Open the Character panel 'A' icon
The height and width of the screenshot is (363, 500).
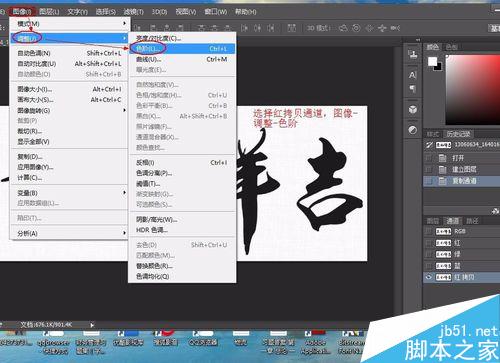(413, 75)
